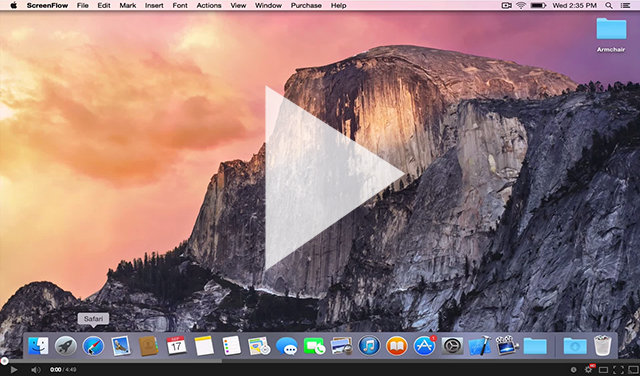
Task: Open the Font menu
Action: point(180,5)
